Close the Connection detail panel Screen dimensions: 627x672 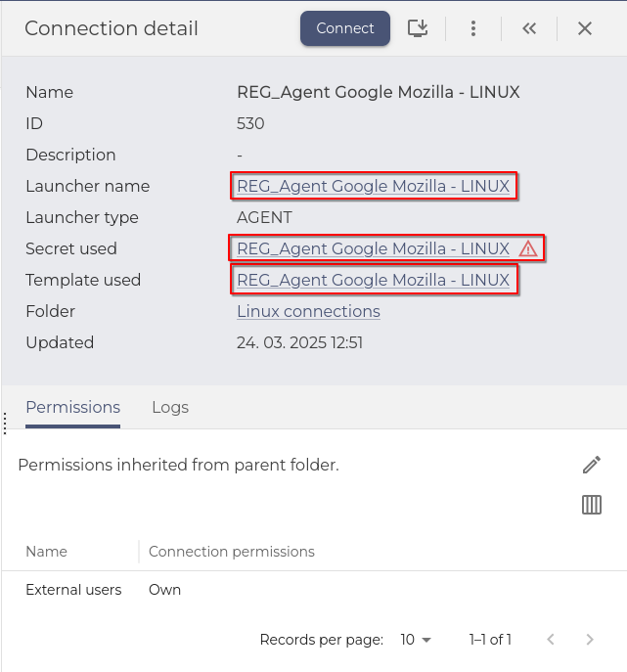coord(585,28)
